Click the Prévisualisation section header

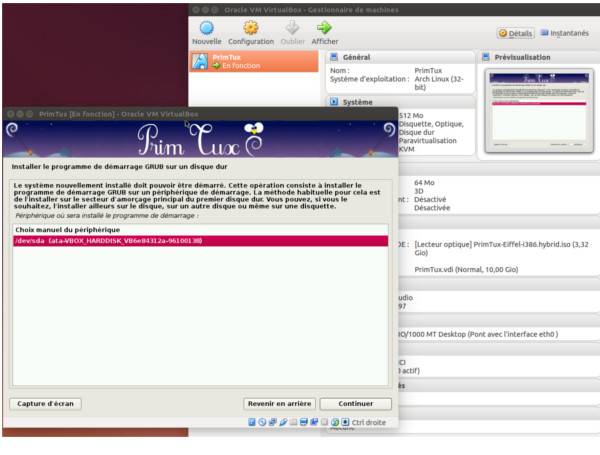pos(539,57)
